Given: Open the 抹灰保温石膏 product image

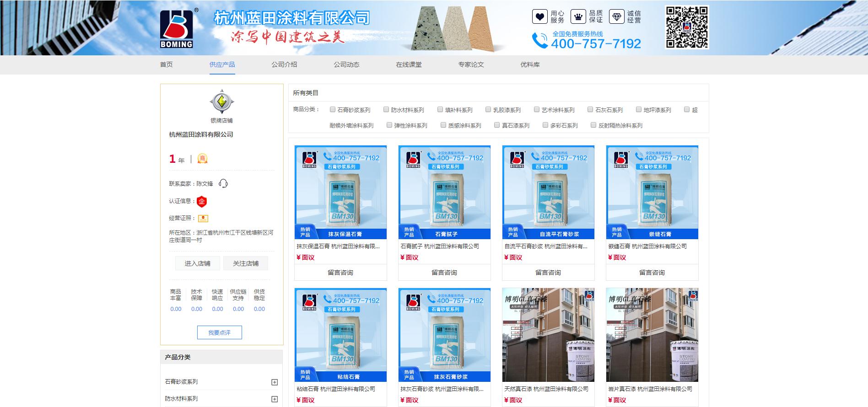Looking at the screenshot, I should pos(340,193).
